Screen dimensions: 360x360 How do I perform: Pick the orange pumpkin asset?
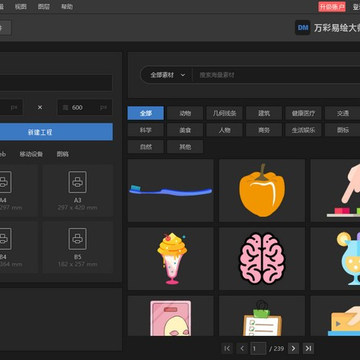[262, 191]
